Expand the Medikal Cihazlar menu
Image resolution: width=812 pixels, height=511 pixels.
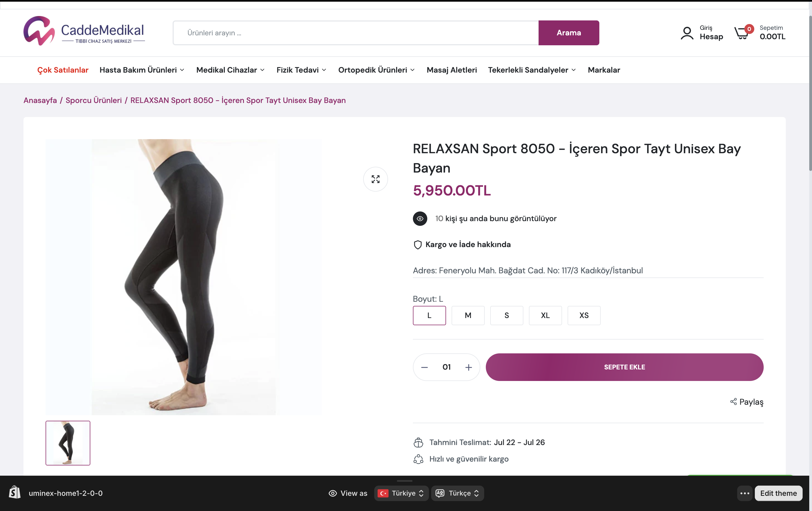click(x=230, y=70)
